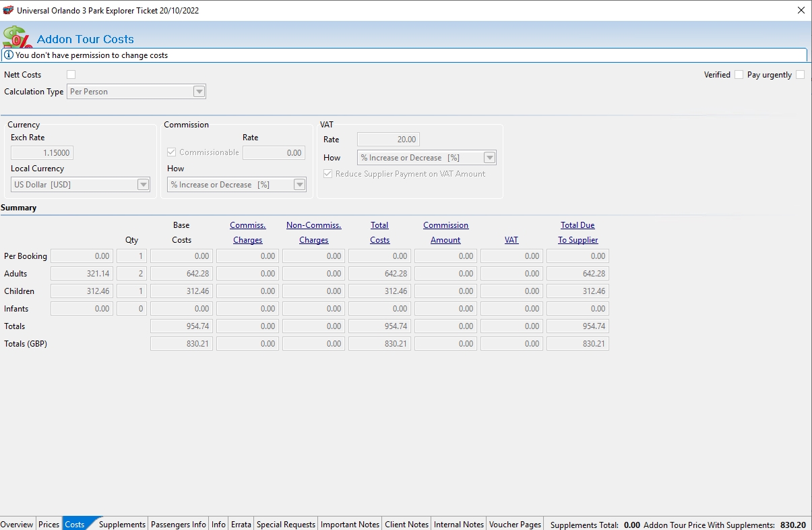Open the Commission Amount column link
Viewport: 812px width, 530px height.
click(x=445, y=233)
